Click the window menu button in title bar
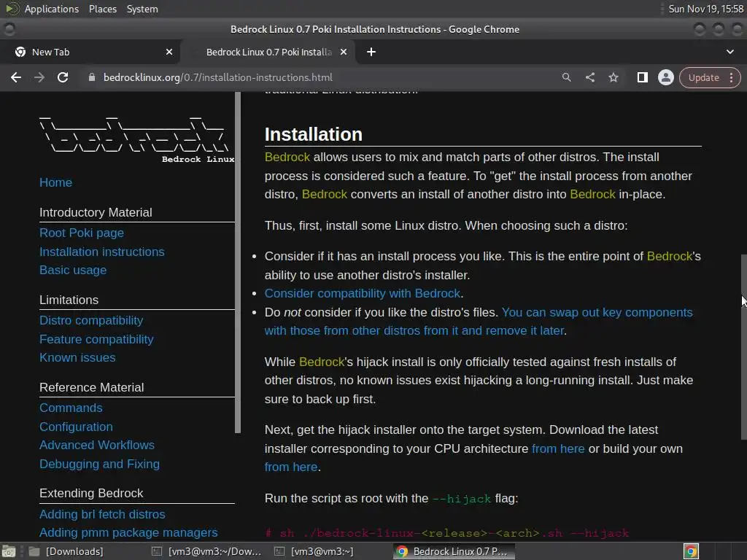The height and width of the screenshot is (560, 747). (9, 29)
